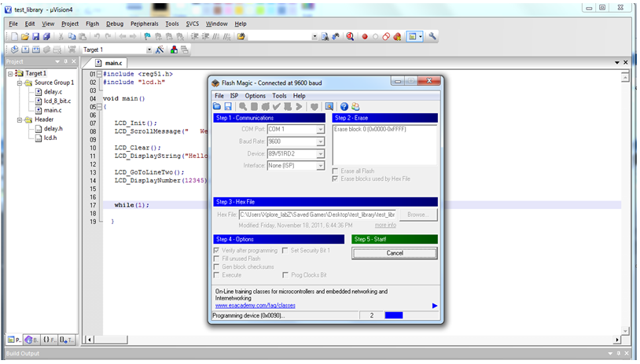
Task: Collapse Header group tree node
Action: (19, 120)
